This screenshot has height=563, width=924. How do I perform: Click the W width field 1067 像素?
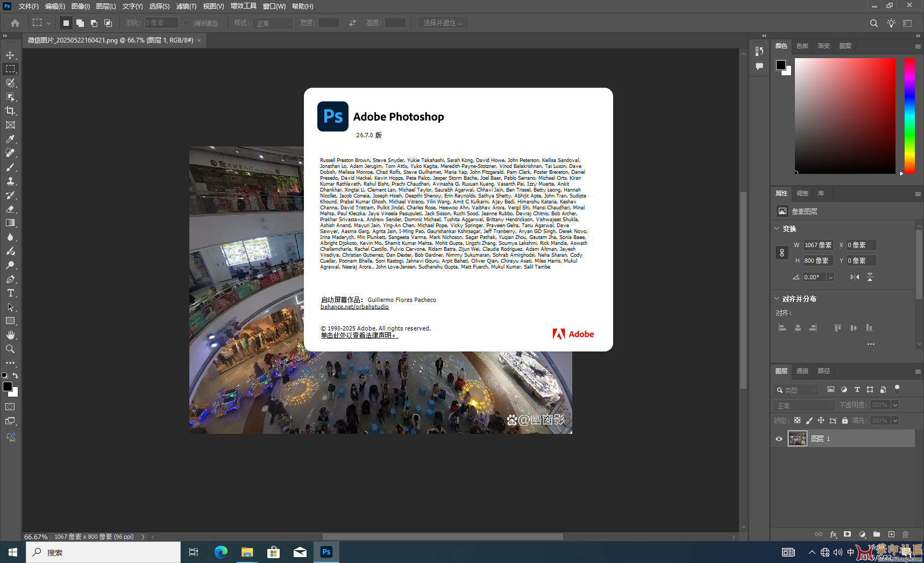[818, 245]
